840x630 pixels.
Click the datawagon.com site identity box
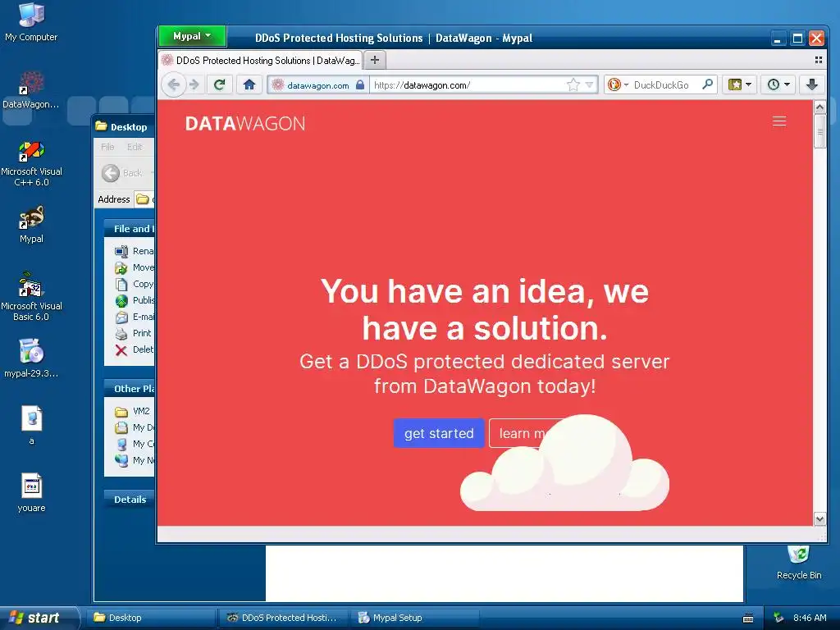318,84
